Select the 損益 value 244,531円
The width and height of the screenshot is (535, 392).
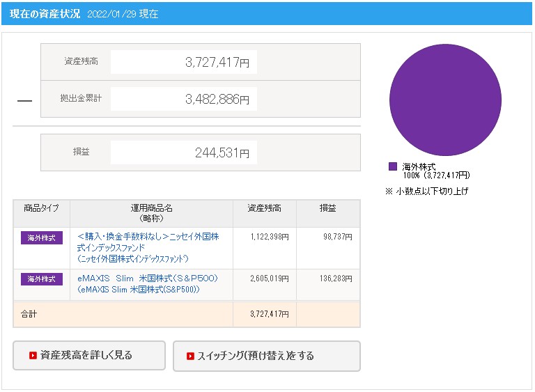pyautogui.click(x=222, y=152)
